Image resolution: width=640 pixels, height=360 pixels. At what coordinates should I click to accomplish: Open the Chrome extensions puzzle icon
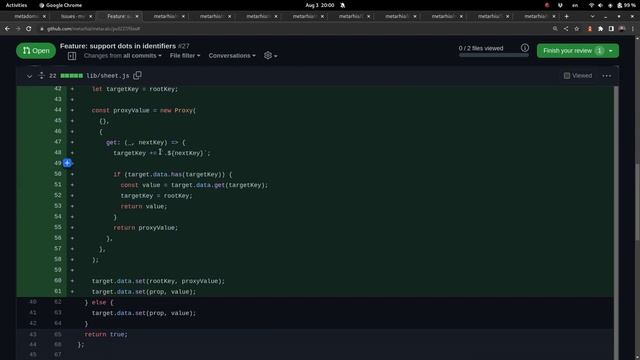click(600, 29)
